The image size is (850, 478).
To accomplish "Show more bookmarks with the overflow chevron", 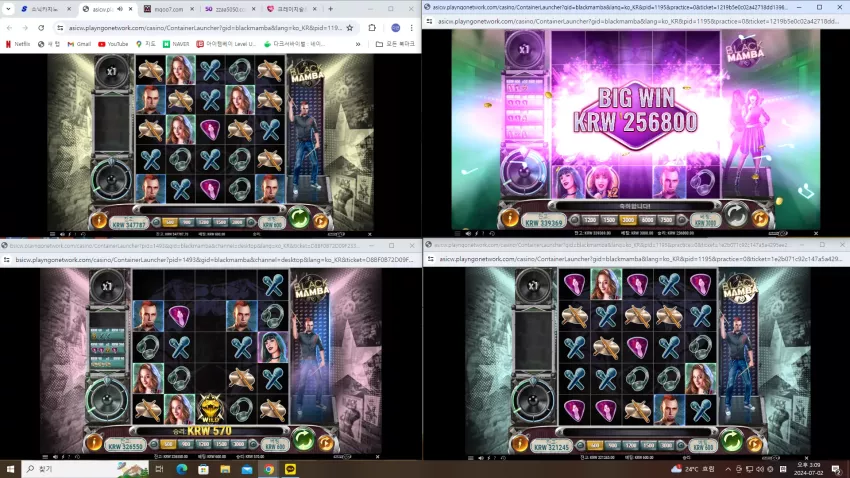I will coord(358,44).
